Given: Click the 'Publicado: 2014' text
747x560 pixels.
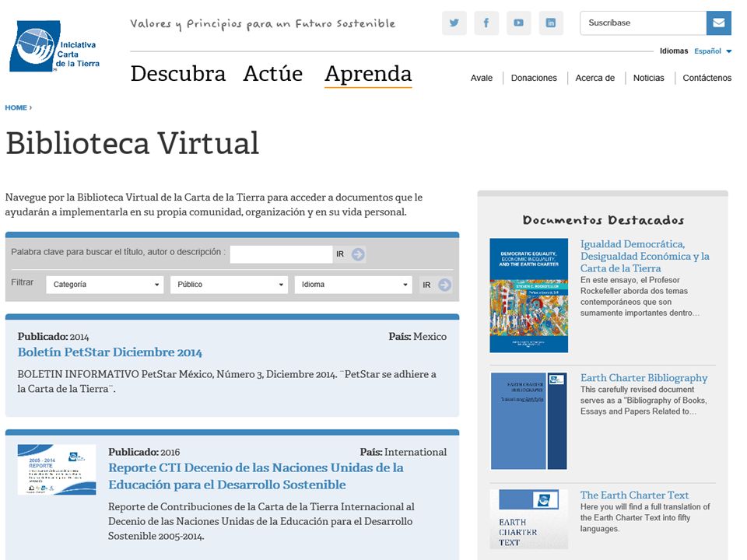Looking at the screenshot, I should tap(54, 337).
